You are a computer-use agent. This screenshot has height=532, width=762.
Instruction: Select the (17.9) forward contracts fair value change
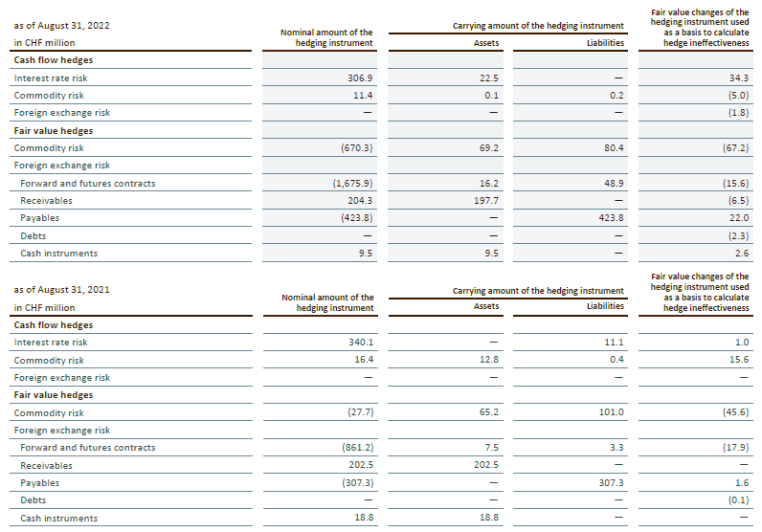(732, 448)
